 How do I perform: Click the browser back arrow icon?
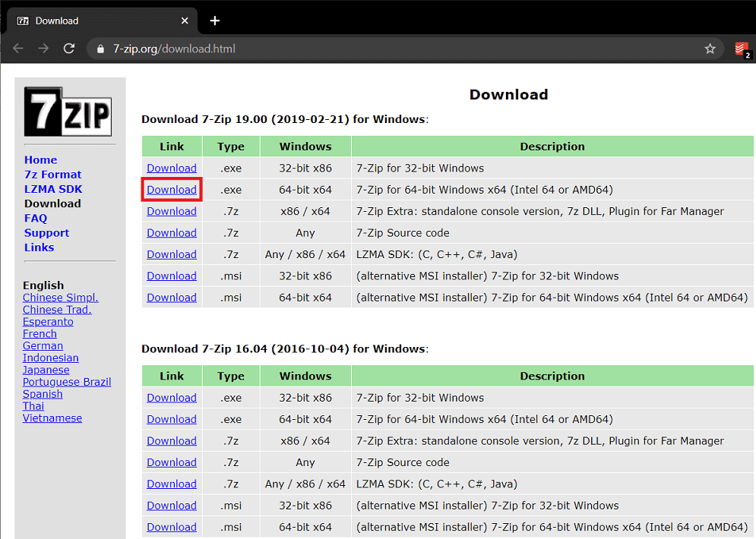pos(18,49)
